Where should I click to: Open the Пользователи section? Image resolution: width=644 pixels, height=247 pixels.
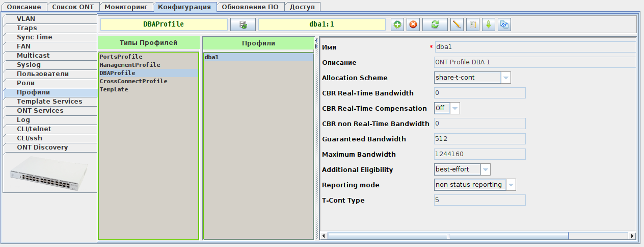point(49,74)
